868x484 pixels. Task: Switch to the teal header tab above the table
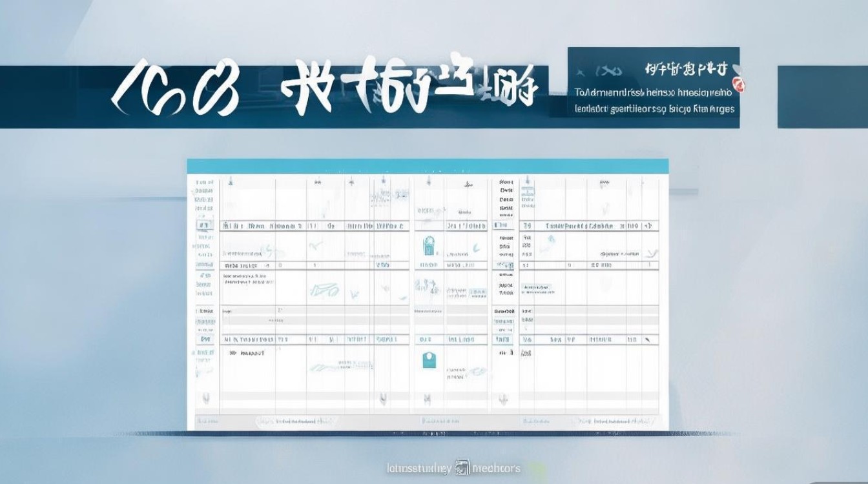429,166
